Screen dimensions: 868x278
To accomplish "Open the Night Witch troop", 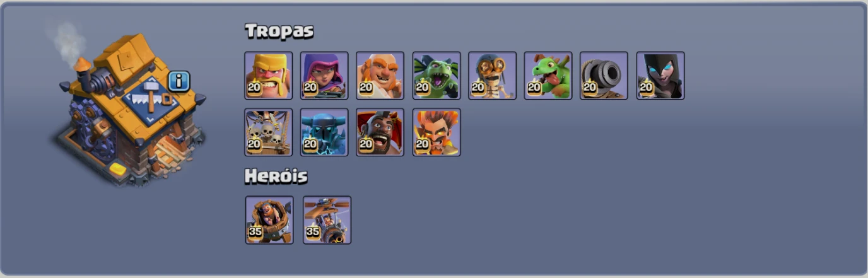I will [660, 76].
